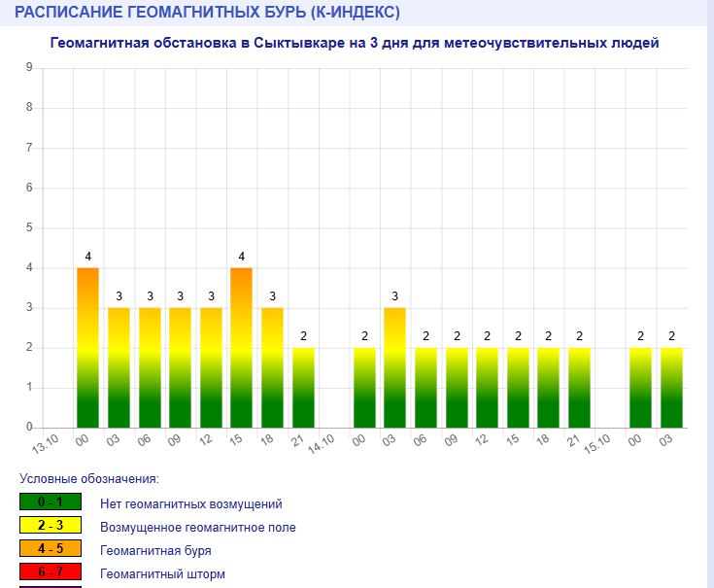Click the first bar with value 4 on 13.10
Screen dimensions: 714x588
coord(87,347)
